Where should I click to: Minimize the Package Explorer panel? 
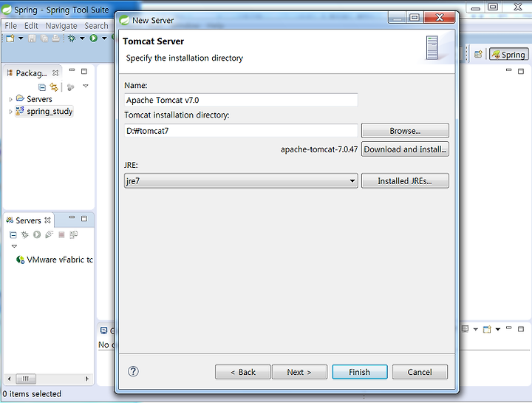click(x=72, y=70)
